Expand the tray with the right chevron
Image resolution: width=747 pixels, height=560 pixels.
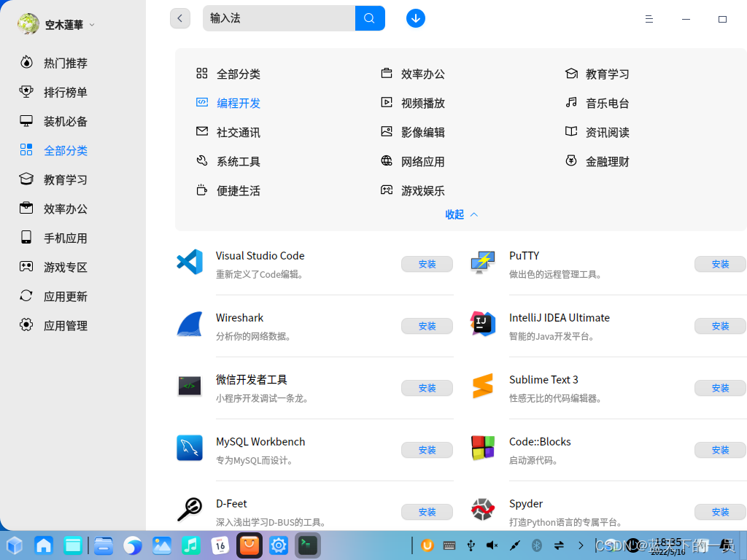pyautogui.click(x=581, y=545)
